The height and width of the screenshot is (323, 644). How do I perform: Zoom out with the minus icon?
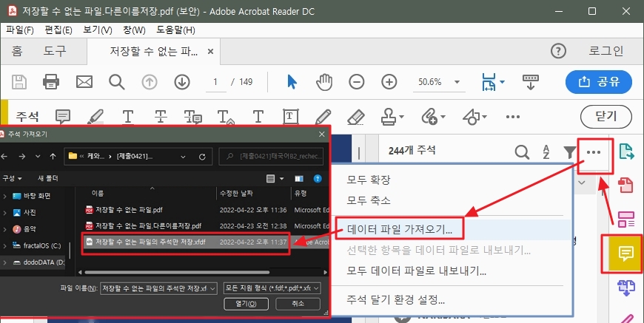357,82
